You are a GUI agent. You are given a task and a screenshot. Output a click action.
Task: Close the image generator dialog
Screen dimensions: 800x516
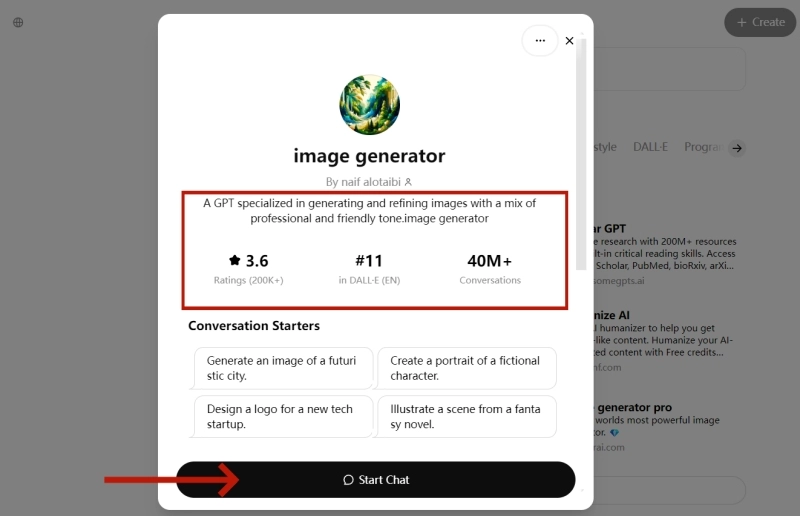point(569,41)
